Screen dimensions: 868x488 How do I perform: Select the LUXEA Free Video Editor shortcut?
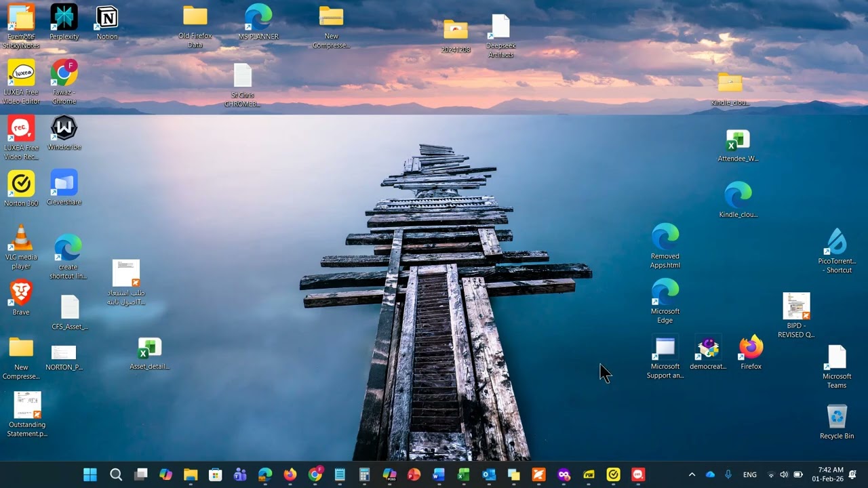click(21, 82)
